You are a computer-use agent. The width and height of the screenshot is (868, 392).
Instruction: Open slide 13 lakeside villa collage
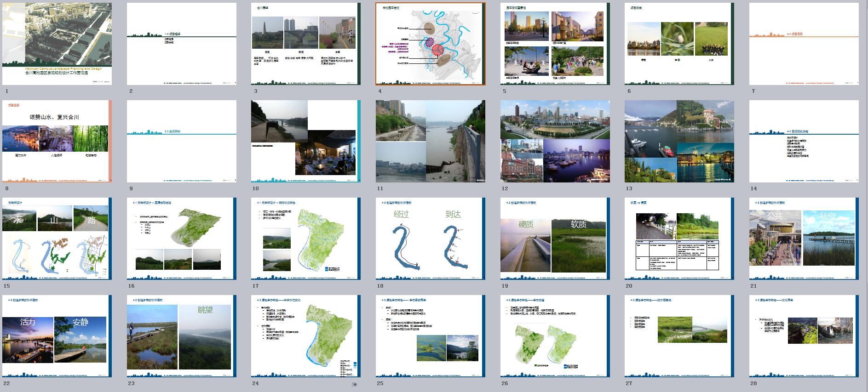679,141
